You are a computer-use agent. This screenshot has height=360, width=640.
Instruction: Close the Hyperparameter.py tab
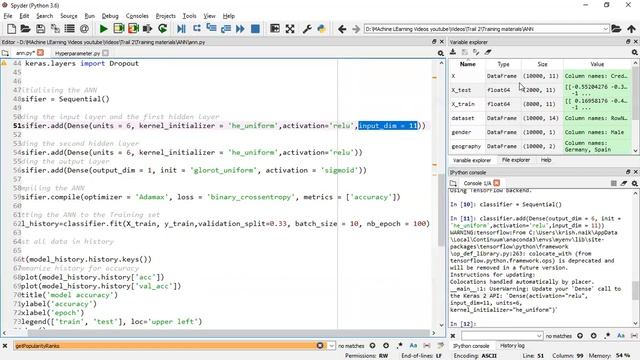(x=106, y=53)
